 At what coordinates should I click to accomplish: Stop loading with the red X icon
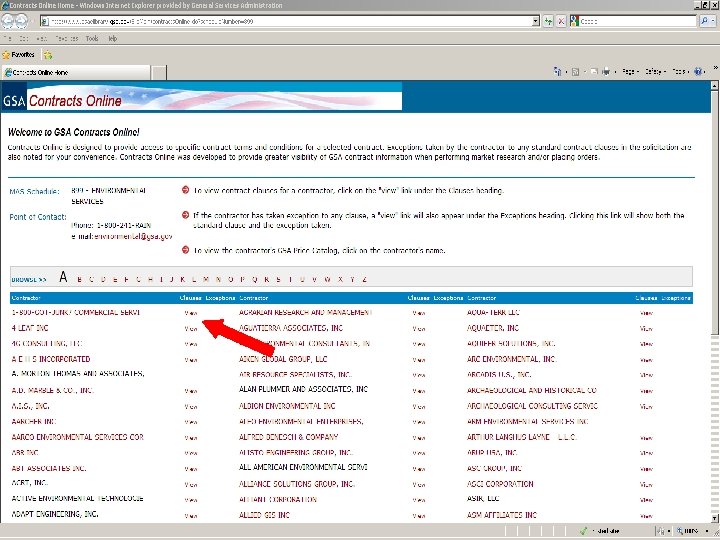pyautogui.click(x=561, y=21)
